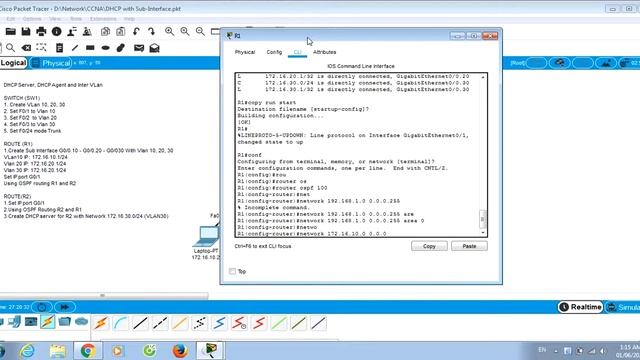Image resolution: width=640 pixels, height=360 pixels.
Task: Open network information (i) icon
Action: pyautogui.click(x=57, y=31)
